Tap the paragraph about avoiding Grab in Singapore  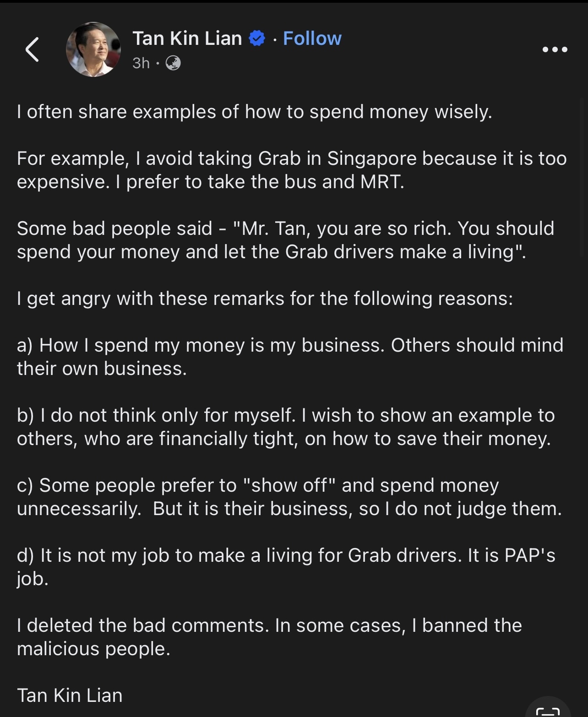(291, 170)
